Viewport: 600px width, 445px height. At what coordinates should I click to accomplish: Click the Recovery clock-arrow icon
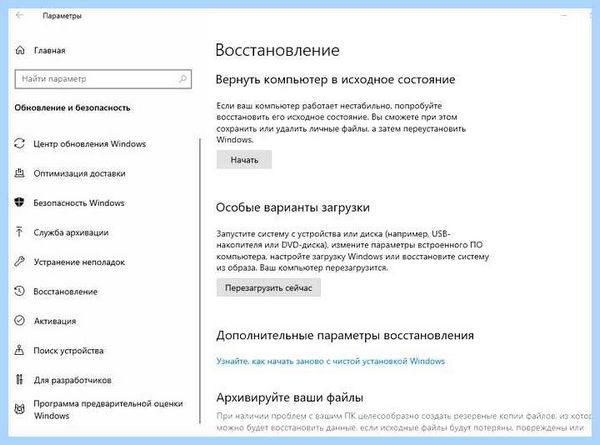(x=20, y=291)
